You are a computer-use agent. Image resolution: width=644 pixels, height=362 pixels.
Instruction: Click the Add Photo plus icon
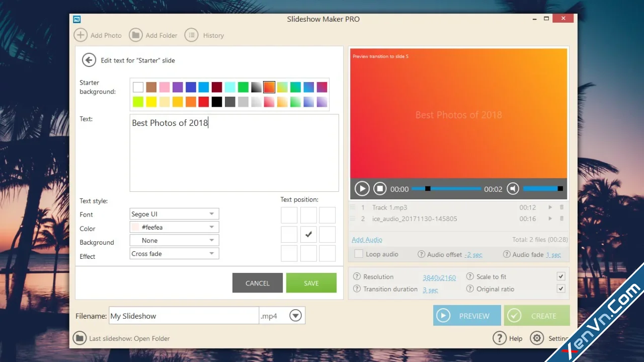(x=80, y=35)
